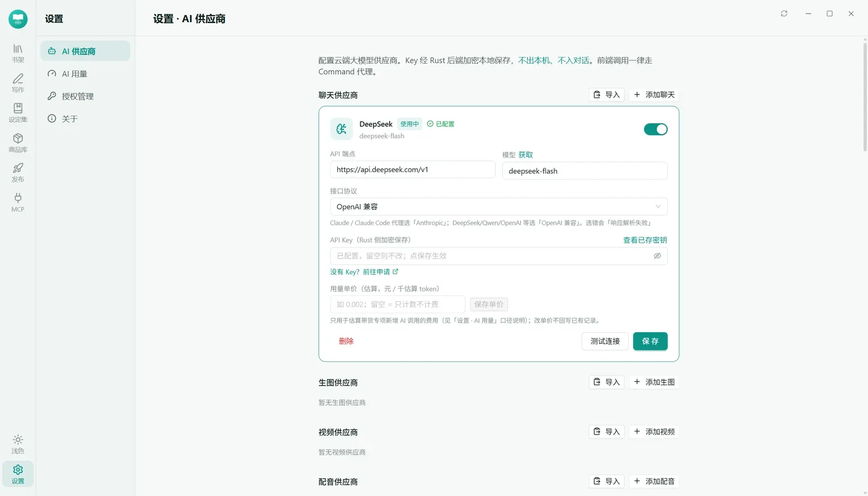Open the 设定集 sidebar icon
The height and width of the screenshot is (496, 868).
pyautogui.click(x=18, y=113)
